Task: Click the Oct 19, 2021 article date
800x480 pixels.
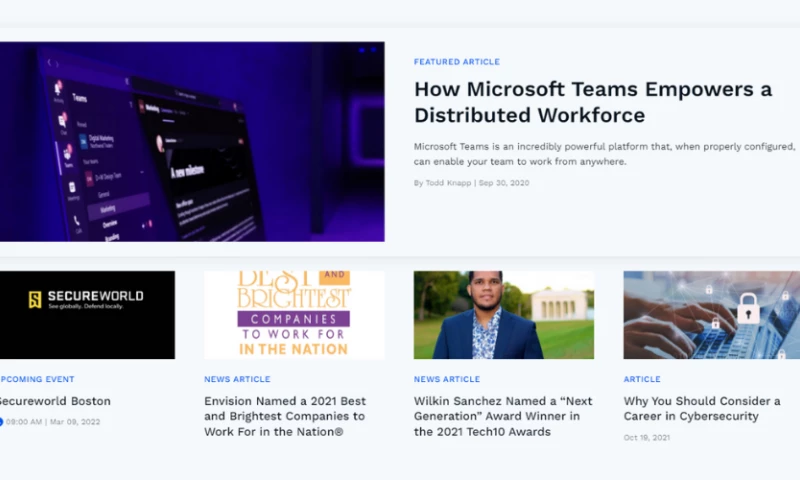Action: click(x=647, y=438)
